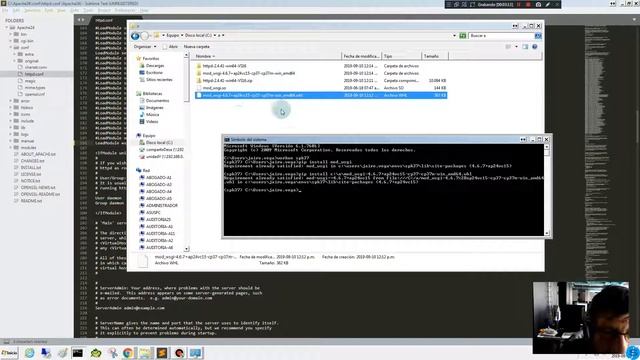The height and width of the screenshot is (360, 640).
Task: Open Documentos library in navigation pane
Action: click(x=157, y=100)
